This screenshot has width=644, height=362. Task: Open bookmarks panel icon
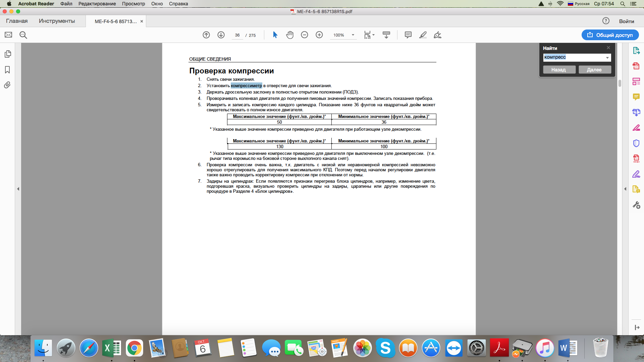pos(7,70)
